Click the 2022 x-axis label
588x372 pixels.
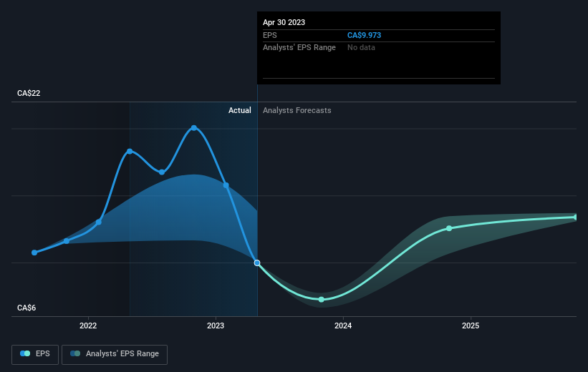click(88, 325)
